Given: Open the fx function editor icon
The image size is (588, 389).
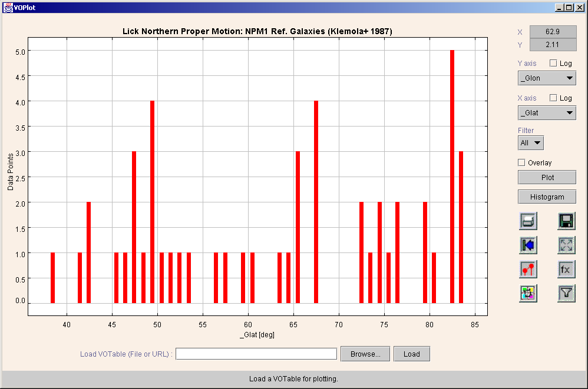Looking at the screenshot, I should coord(566,269).
